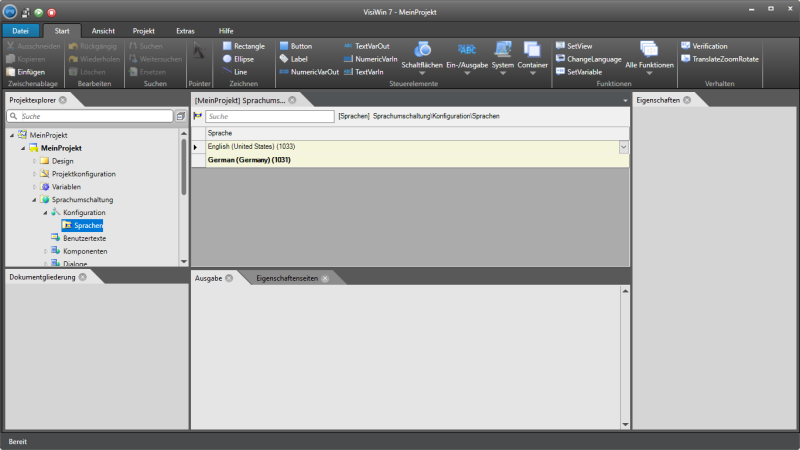Click the Projektexplorer search field
This screenshot has height=450, width=800.
(x=90, y=116)
